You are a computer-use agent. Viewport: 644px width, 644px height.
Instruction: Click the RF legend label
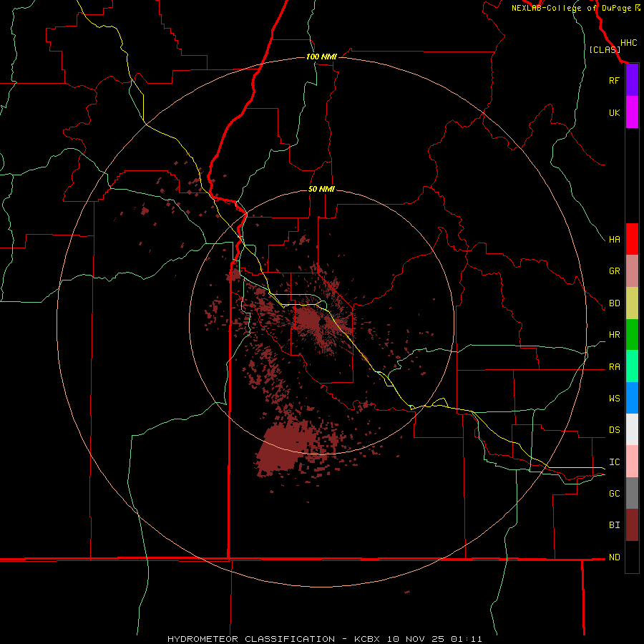614,80
